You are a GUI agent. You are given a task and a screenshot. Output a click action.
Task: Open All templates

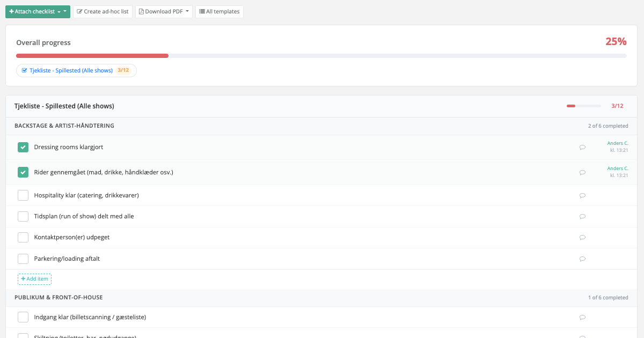tap(219, 11)
